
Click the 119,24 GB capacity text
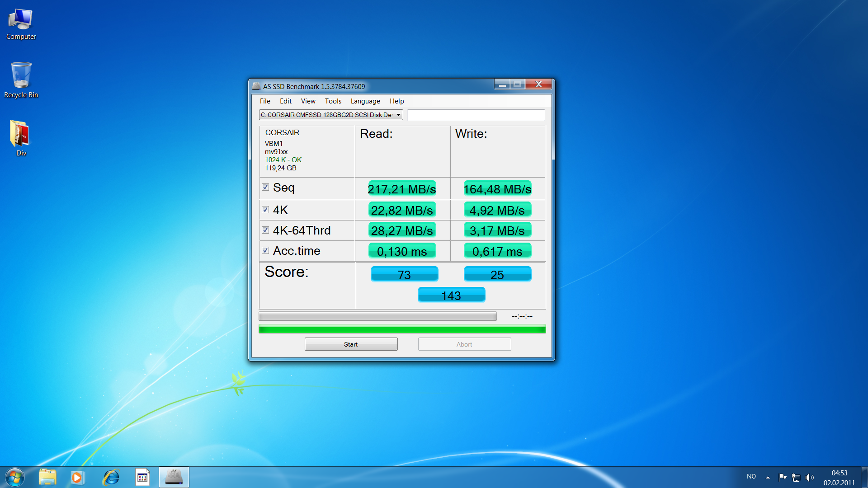pos(281,168)
